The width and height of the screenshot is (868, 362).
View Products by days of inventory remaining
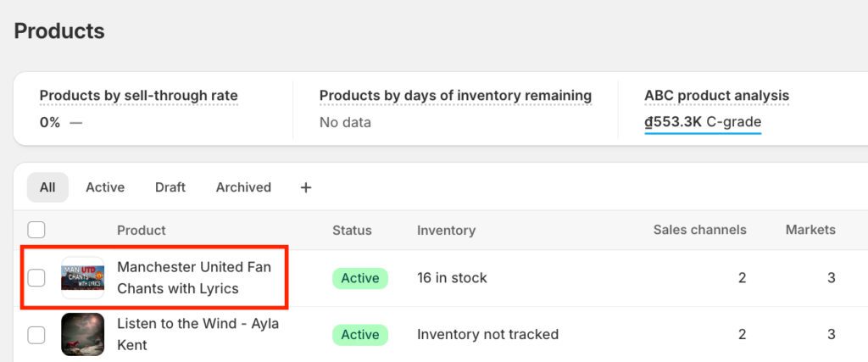(x=455, y=96)
